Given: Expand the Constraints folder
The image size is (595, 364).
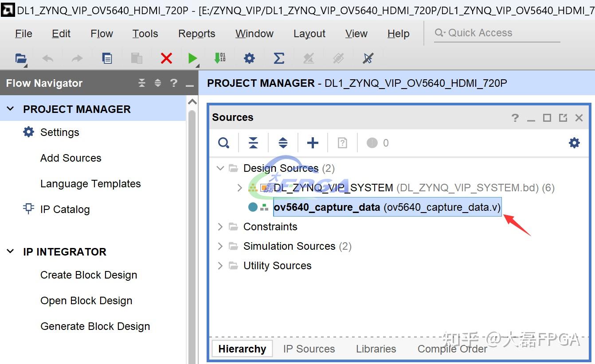Looking at the screenshot, I should (220, 227).
